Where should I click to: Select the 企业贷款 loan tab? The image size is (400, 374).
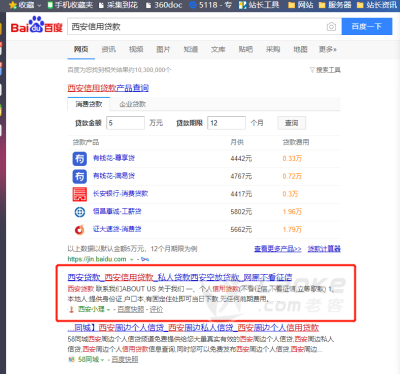tap(133, 104)
